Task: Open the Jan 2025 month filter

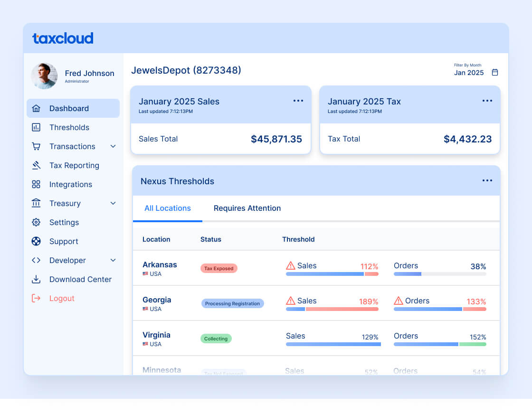Action: (x=475, y=70)
